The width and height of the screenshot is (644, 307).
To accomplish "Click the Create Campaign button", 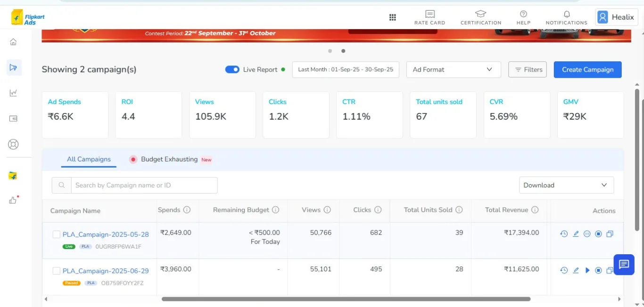I will (587, 69).
